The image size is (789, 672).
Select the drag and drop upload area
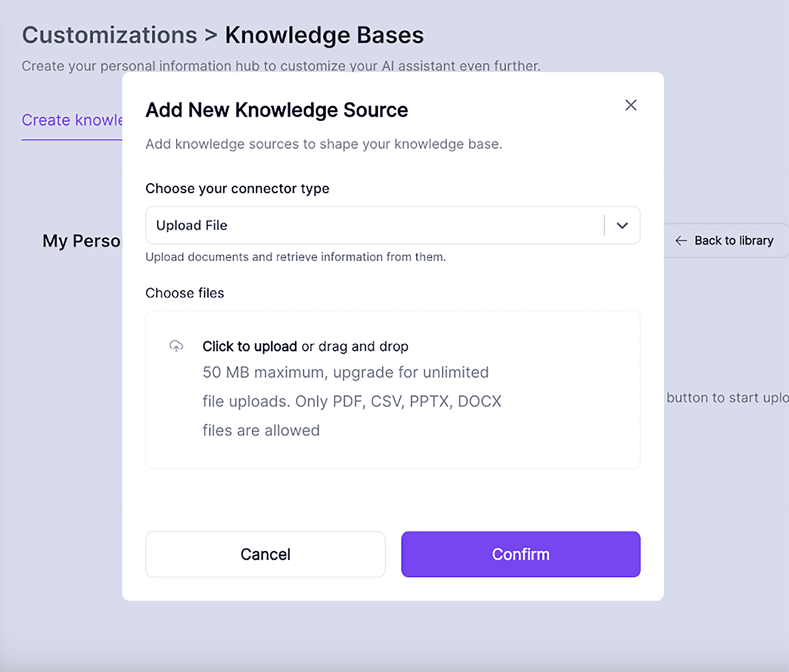point(392,388)
